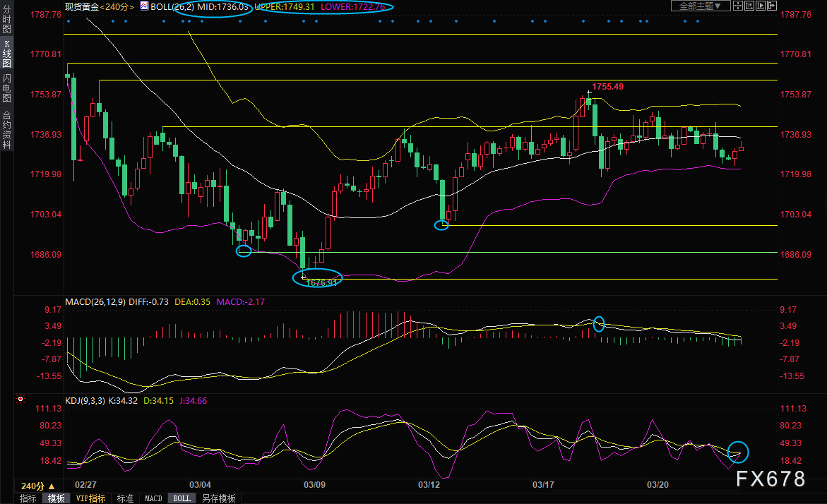
Task: Click the chart icon beside the BOLL label
Action: tap(144, 6)
